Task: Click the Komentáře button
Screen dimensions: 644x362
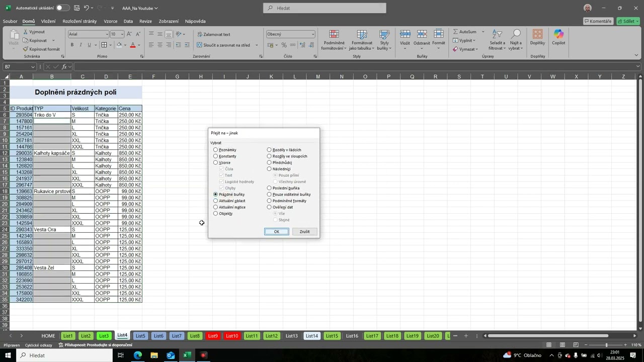Action: tap(598, 21)
